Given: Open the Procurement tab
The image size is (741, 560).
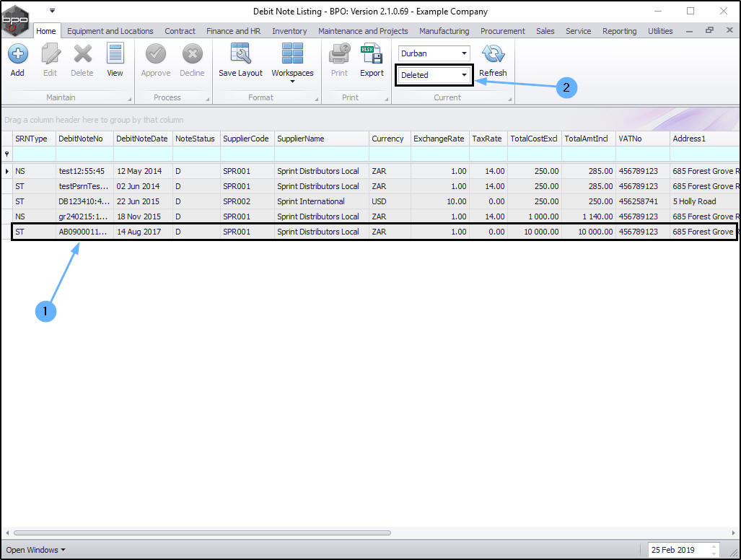Looking at the screenshot, I should tap(503, 31).
